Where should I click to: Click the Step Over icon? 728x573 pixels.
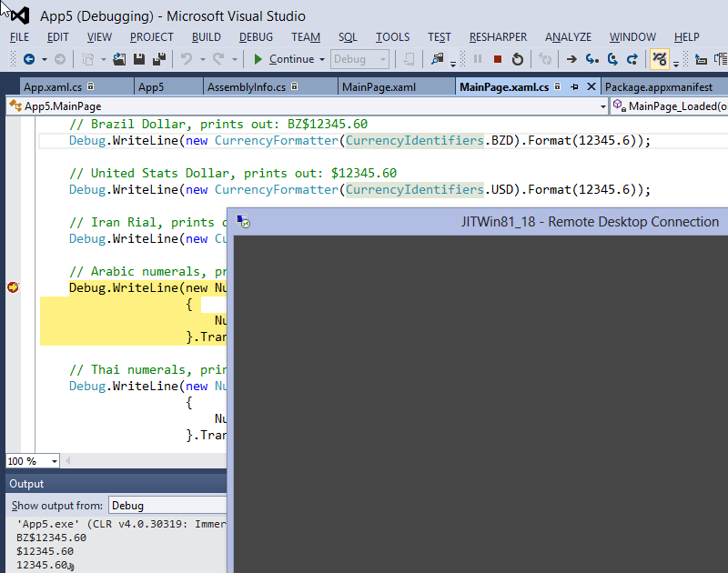coord(612,59)
